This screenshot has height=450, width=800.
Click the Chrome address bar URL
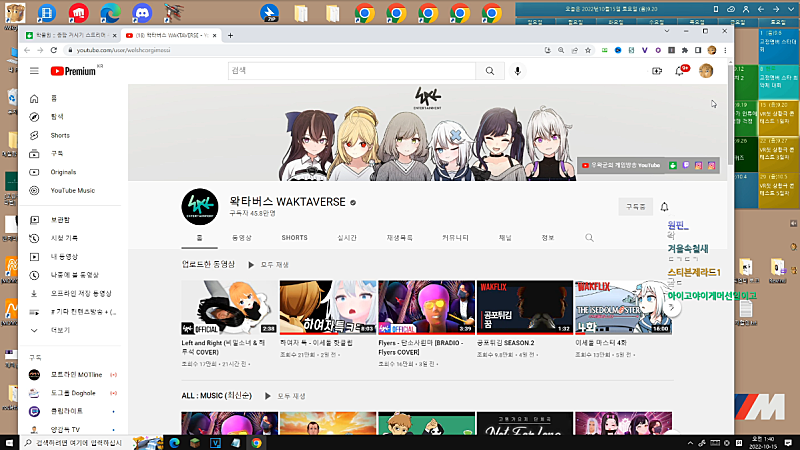[123, 50]
